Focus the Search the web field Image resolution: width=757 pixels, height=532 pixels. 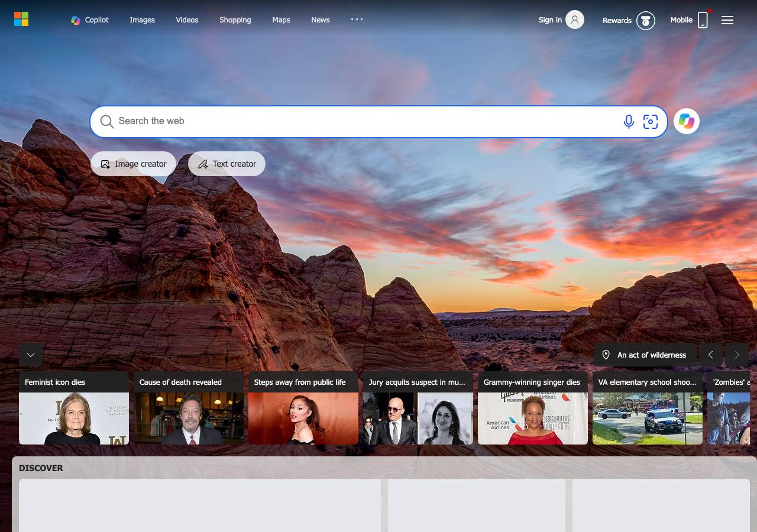pos(378,121)
